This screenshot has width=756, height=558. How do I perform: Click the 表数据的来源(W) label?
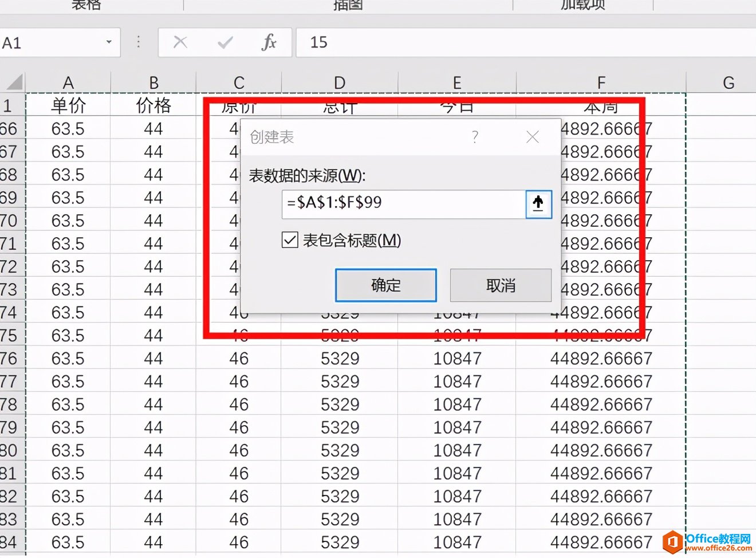(308, 175)
